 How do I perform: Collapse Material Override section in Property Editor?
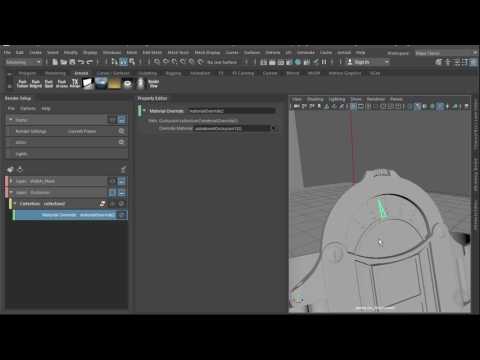(x=144, y=111)
